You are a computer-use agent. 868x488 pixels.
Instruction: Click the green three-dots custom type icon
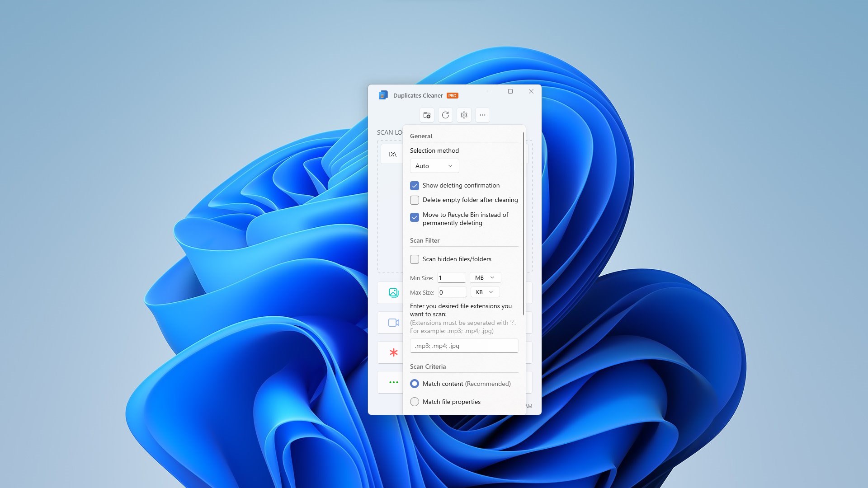click(x=393, y=382)
